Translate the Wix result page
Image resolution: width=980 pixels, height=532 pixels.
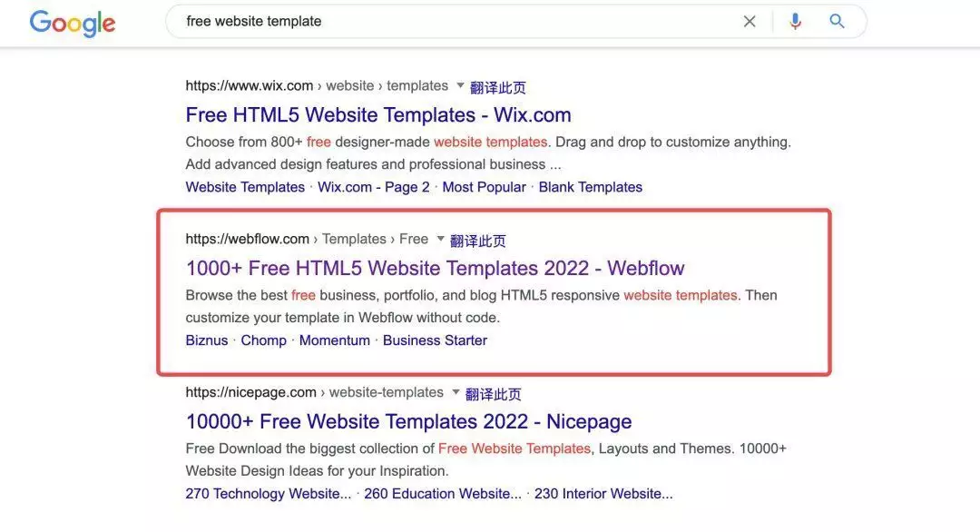coord(498,87)
